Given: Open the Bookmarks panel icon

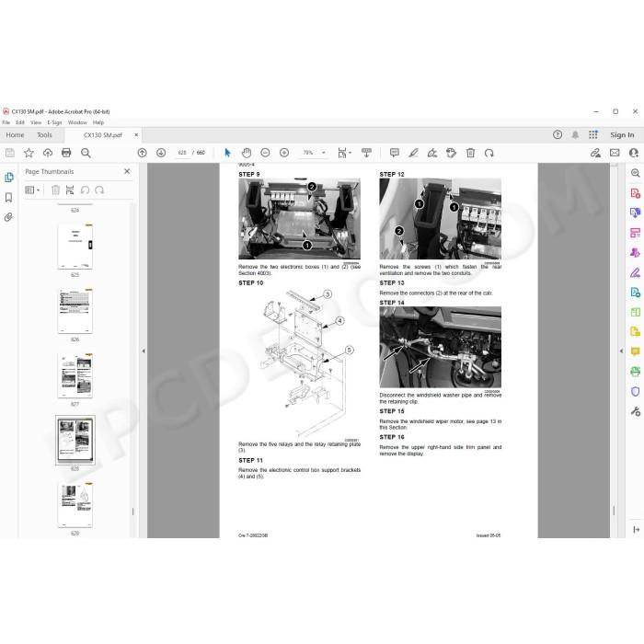Looking at the screenshot, I should tap(8, 198).
